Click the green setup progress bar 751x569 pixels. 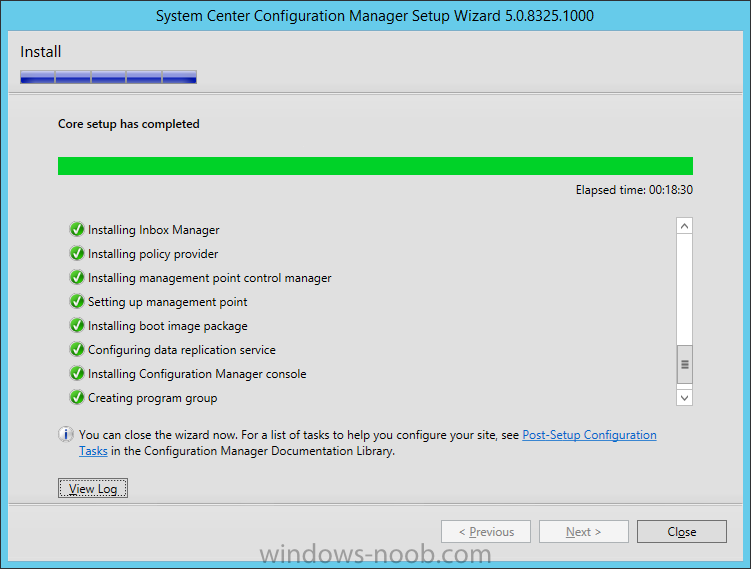376,166
